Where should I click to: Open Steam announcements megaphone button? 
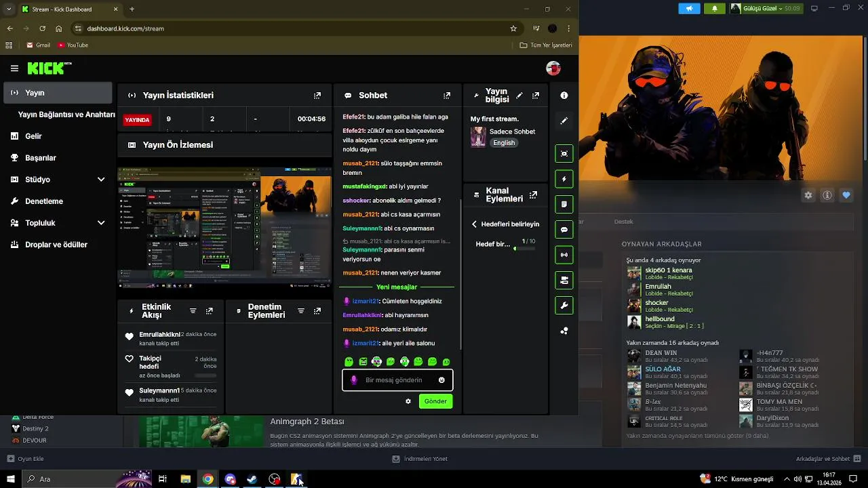(689, 9)
